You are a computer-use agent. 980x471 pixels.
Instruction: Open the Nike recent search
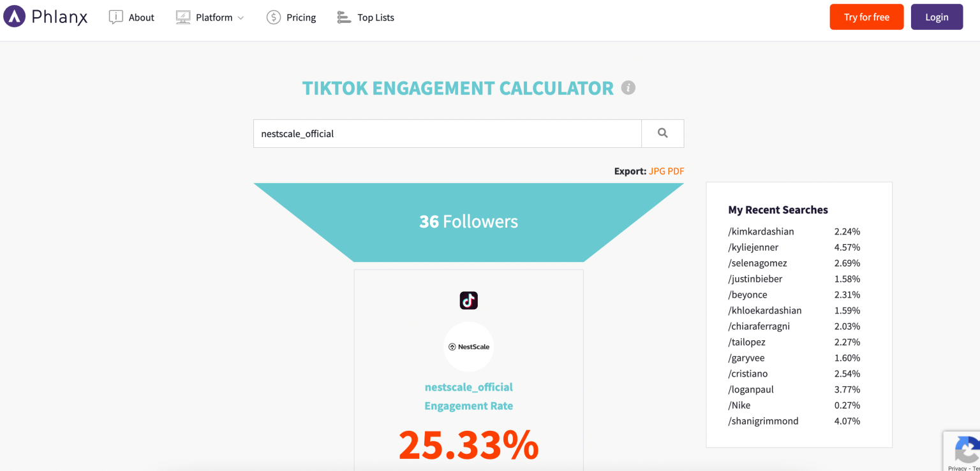pos(739,405)
